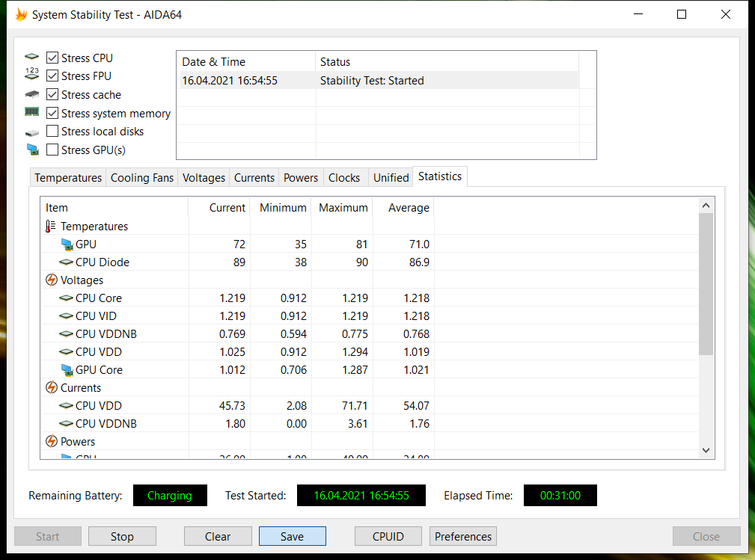Click the Minimum column header

tap(281, 207)
